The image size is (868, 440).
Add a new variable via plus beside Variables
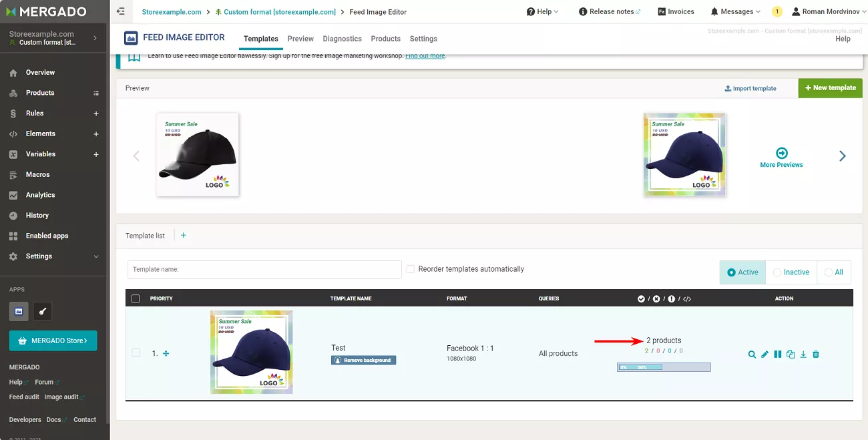pos(96,154)
